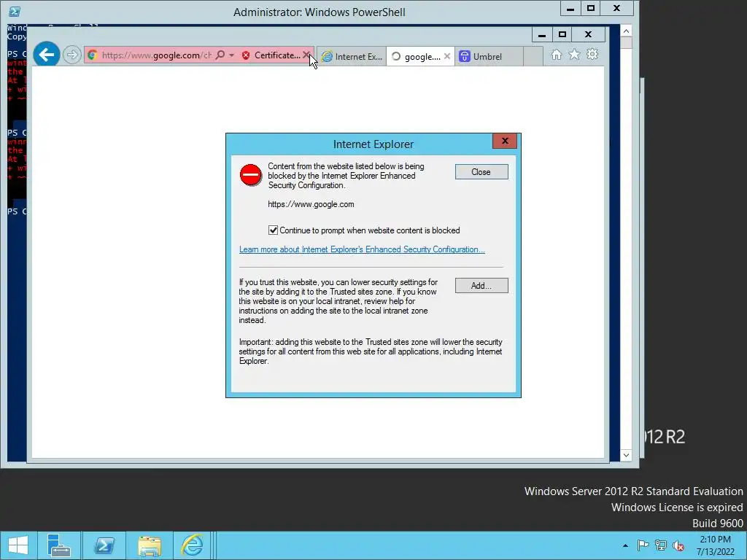Viewport: 747px width, 560px height.
Task: Expand the address bar dropdown arrow
Action: (231, 55)
